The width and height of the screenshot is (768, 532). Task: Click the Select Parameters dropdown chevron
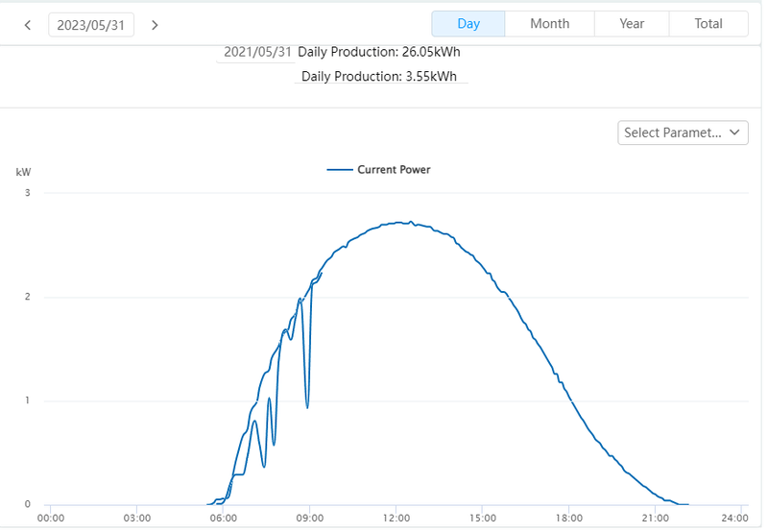pyautogui.click(x=735, y=133)
